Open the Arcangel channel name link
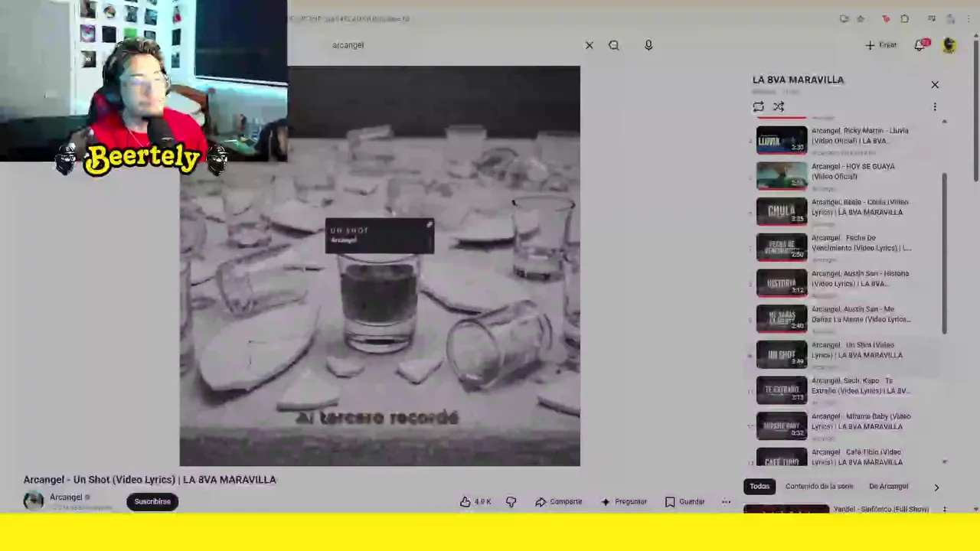This screenshot has height=551, width=980. (x=66, y=497)
